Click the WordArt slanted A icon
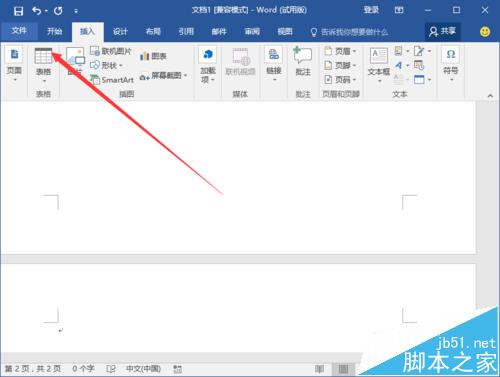The image size is (500, 377). [x=398, y=65]
